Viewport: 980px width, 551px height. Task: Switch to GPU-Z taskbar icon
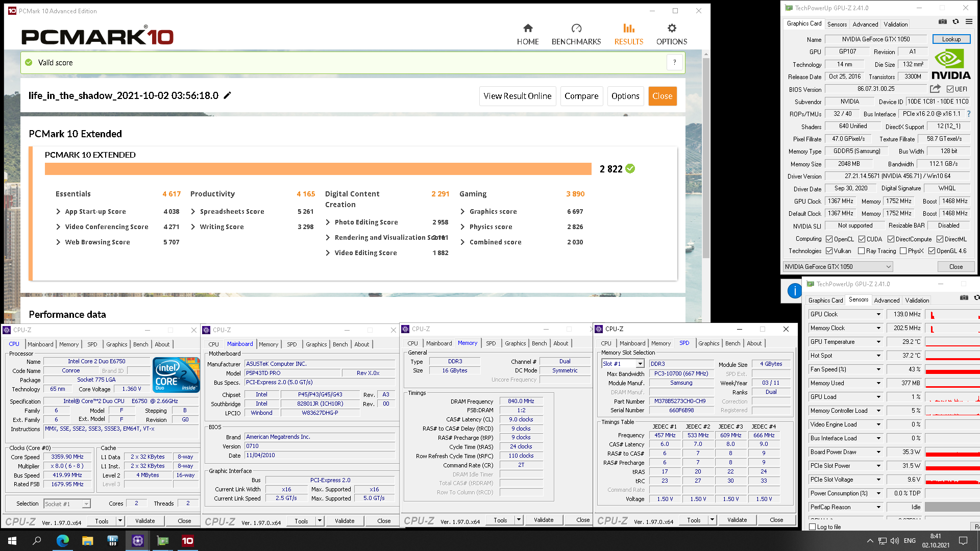[x=162, y=541]
